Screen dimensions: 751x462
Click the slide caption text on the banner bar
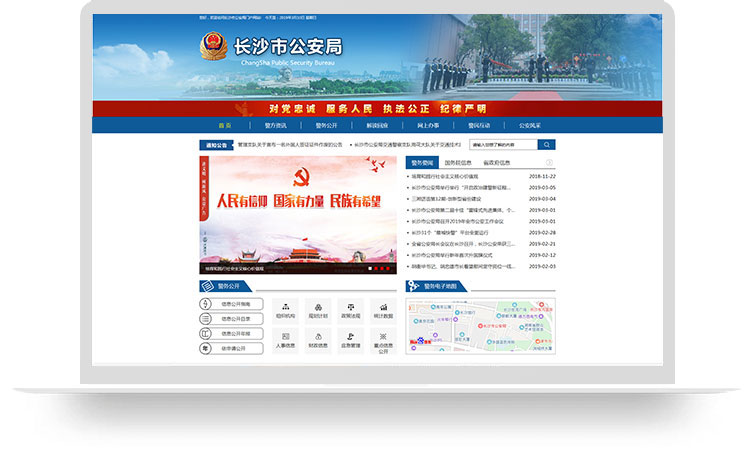coord(235,269)
